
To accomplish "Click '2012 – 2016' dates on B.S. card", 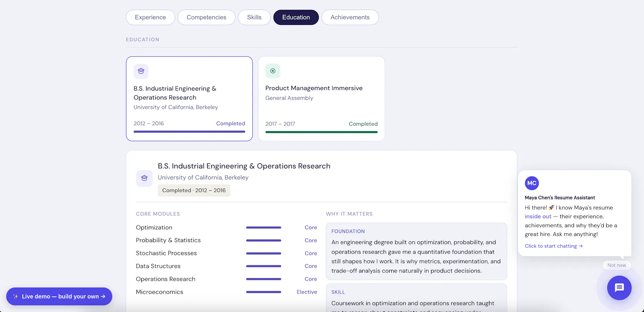I will click(149, 124).
